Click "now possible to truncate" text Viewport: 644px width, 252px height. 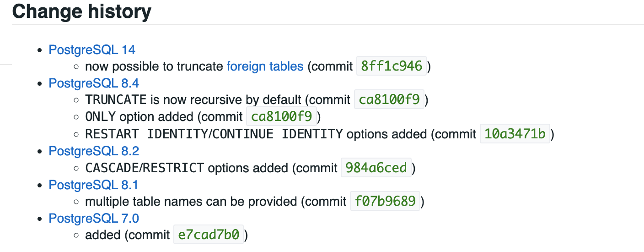[154, 66]
